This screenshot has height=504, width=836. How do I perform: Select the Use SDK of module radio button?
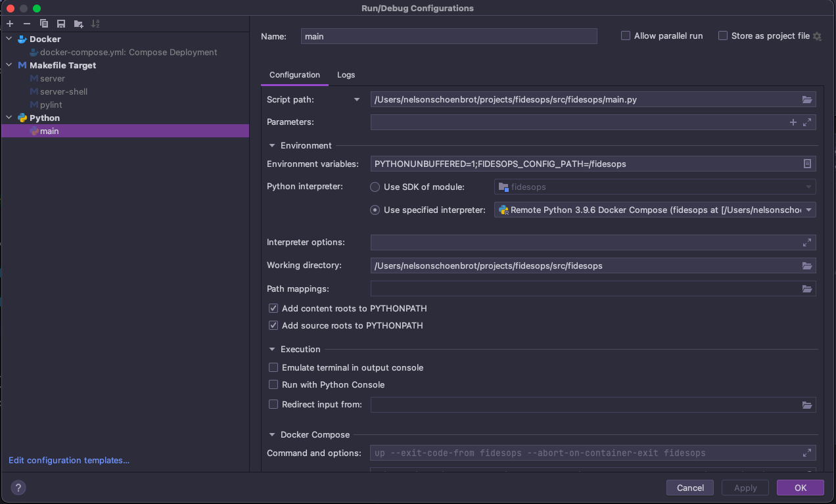click(x=375, y=187)
